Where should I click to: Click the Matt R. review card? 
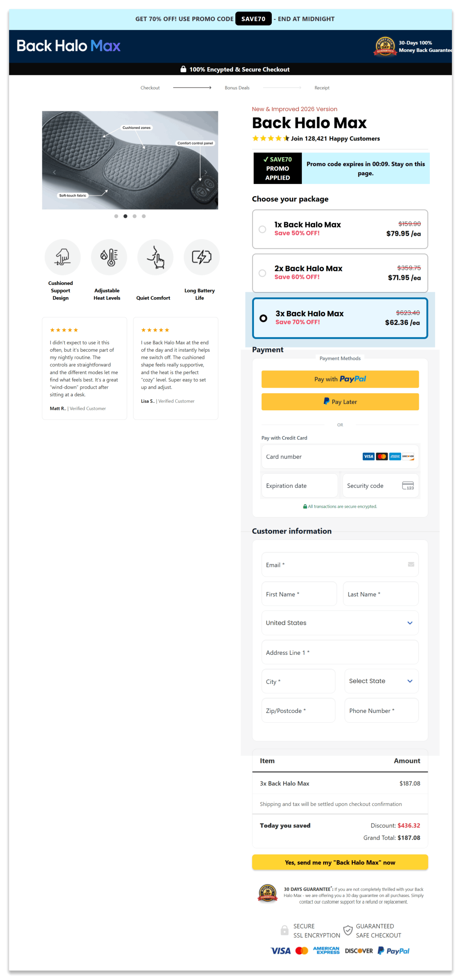[x=85, y=369]
